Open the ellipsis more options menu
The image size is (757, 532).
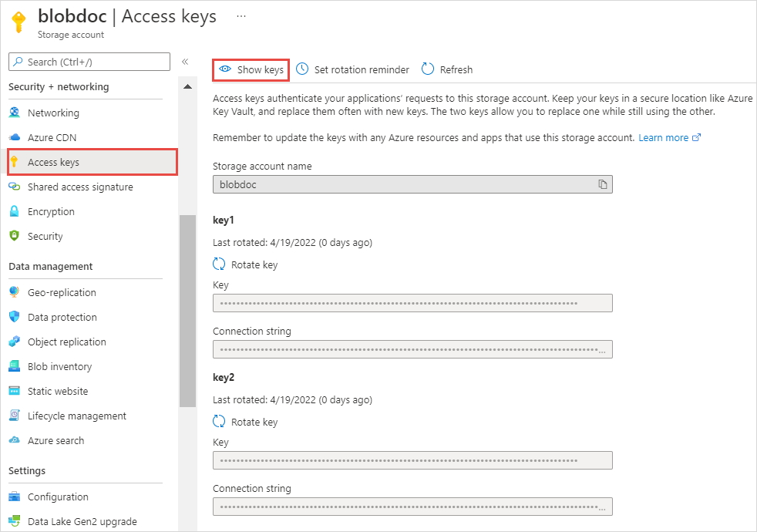241,16
